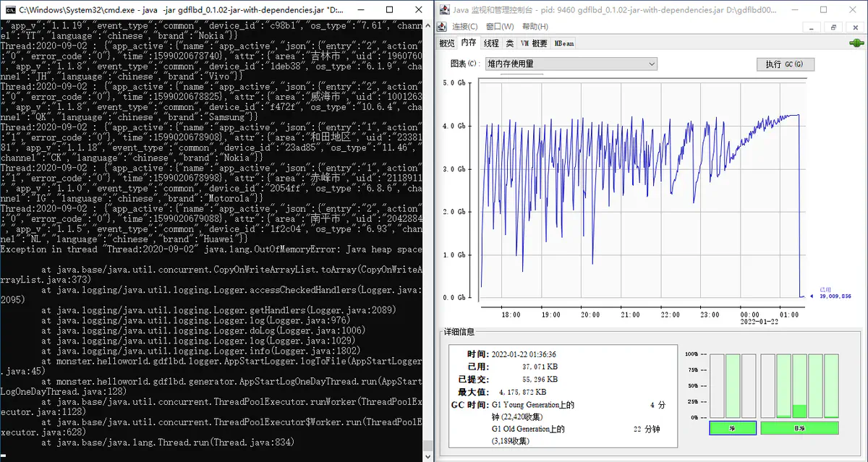Select the empty first non-heap pool bar
This screenshot has width=868, height=462.
(x=767, y=385)
